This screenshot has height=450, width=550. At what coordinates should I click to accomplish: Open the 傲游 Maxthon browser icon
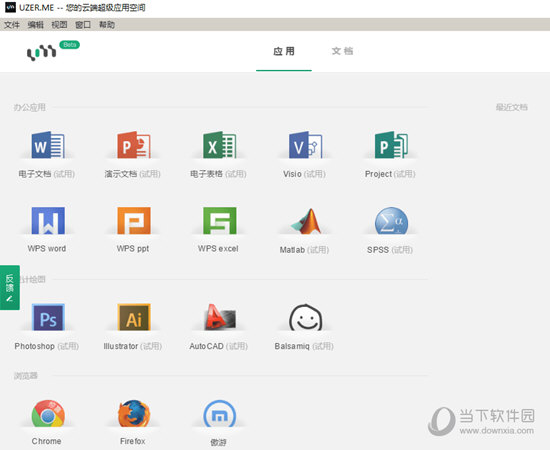(x=220, y=414)
